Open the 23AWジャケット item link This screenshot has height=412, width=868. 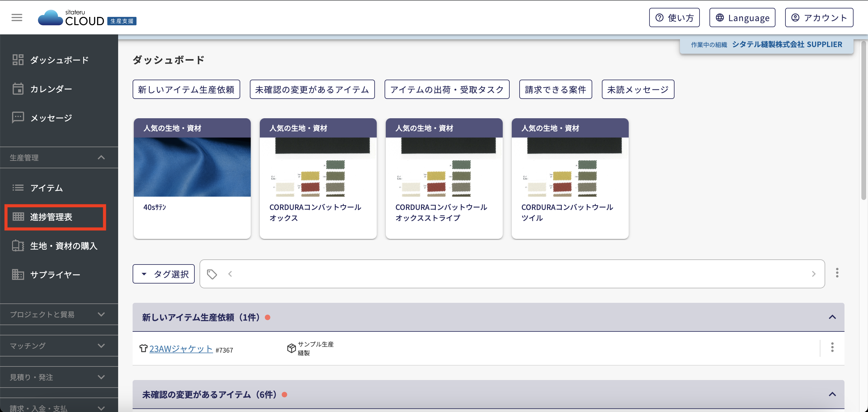pyautogui.click(x=181, y=349)
